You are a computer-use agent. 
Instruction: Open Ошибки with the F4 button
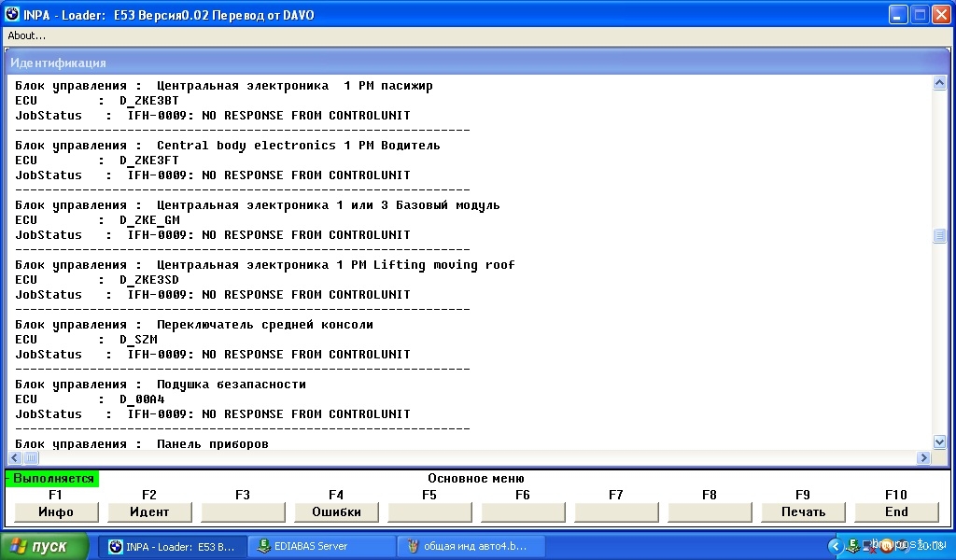[336, 511]
